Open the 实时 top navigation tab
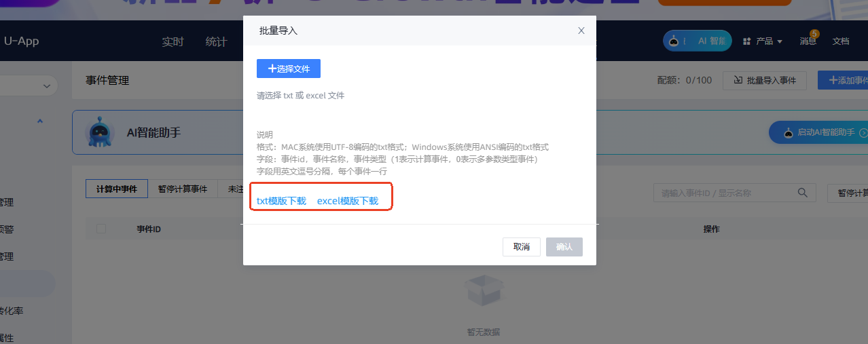The width and height of the screenshot is (868, 344). point(173,41)
